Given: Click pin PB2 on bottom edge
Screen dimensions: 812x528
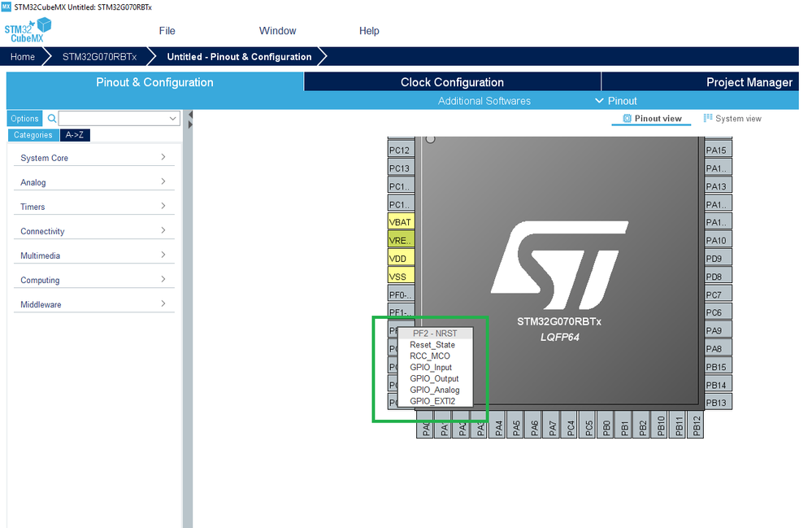Looking at the screenshot, I should pos(642,425).
